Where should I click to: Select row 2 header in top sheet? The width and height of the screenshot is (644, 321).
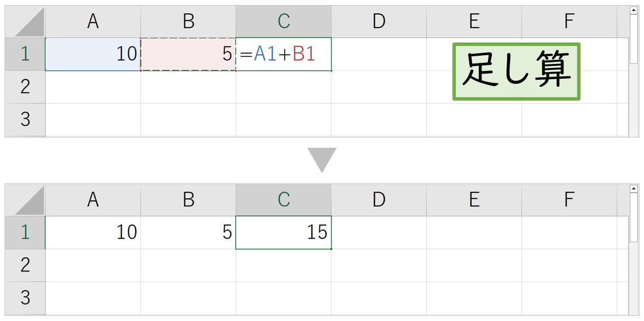point(25,87)
